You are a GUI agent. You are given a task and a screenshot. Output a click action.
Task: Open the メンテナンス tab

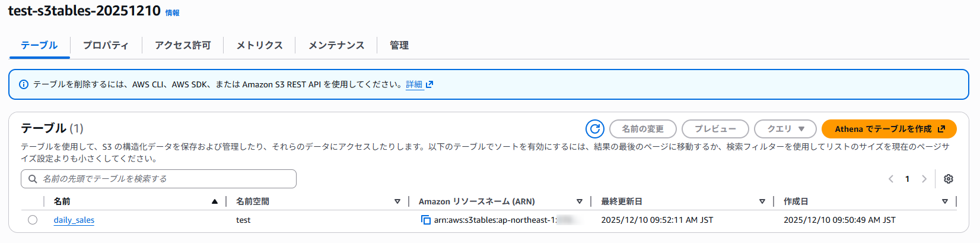tap(336, 45)
